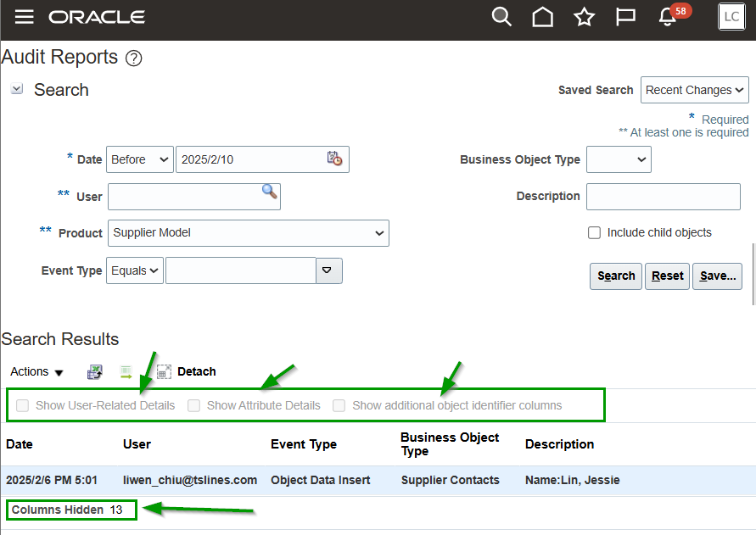Select the 2025/2/6 PM 5:01 cell
Image resolution: width=756 pixels, height=535 pixels.
pos(52,480)
